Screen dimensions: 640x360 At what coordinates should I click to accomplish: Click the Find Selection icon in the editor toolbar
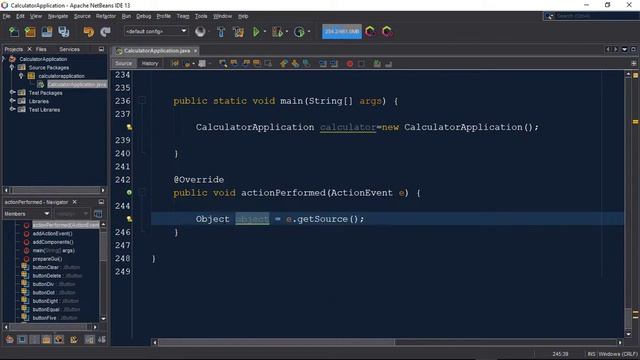223,64
